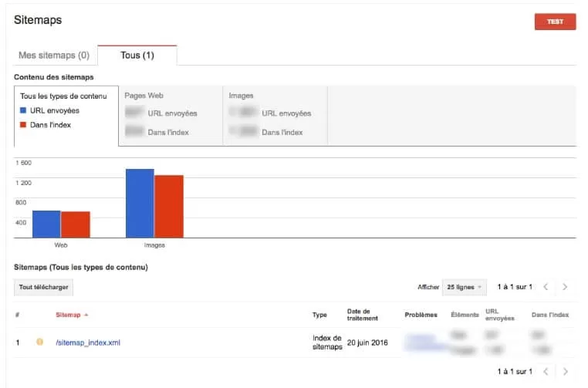Click the red Images bar in chart

click(169, 207)
